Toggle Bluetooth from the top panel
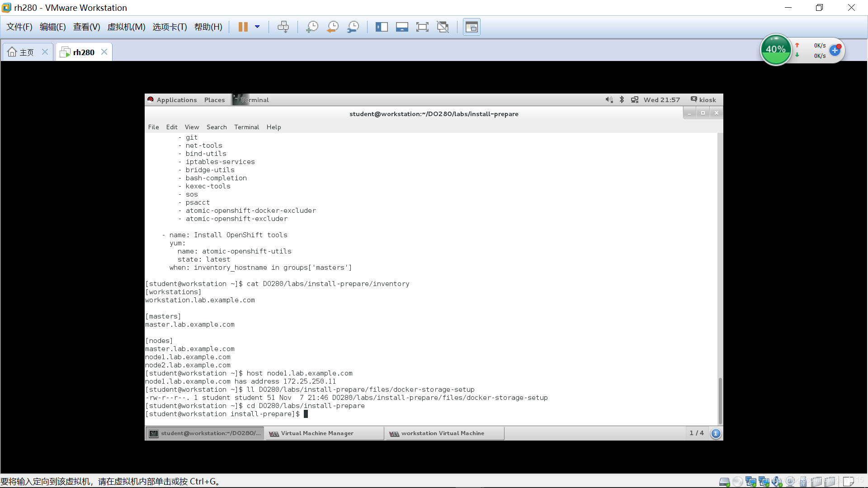 622,99
